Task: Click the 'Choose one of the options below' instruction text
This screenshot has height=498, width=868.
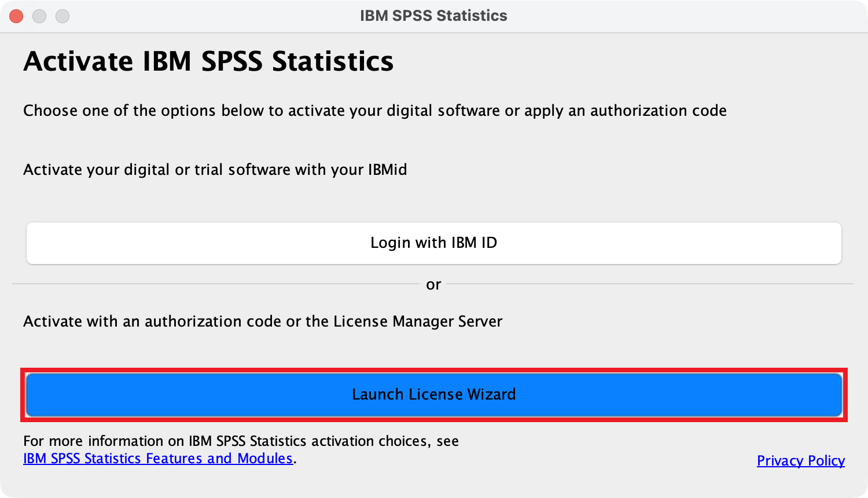Action: [x=375, y=111]
